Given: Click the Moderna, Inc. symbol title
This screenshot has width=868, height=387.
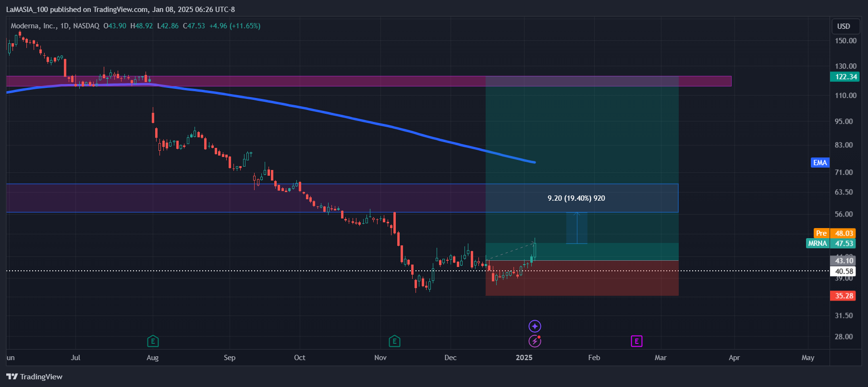Looking at the screenshot, I should coord(33,26).
